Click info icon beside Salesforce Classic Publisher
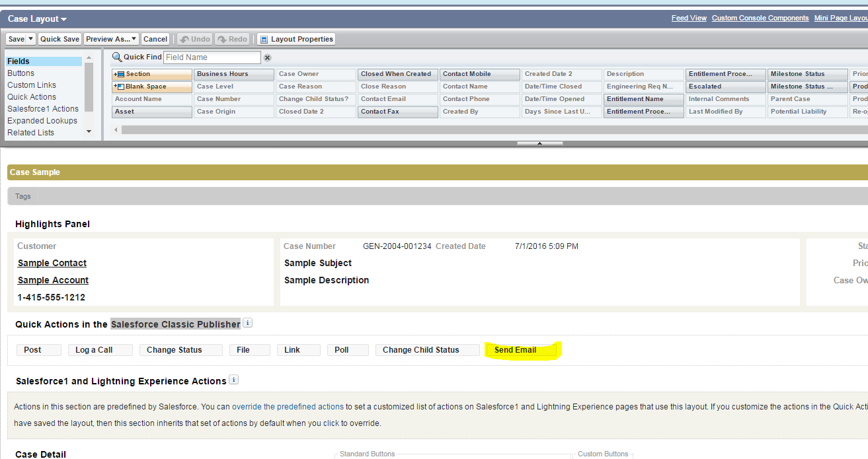Screen dimensions: 868x459 tap(247, 323)
